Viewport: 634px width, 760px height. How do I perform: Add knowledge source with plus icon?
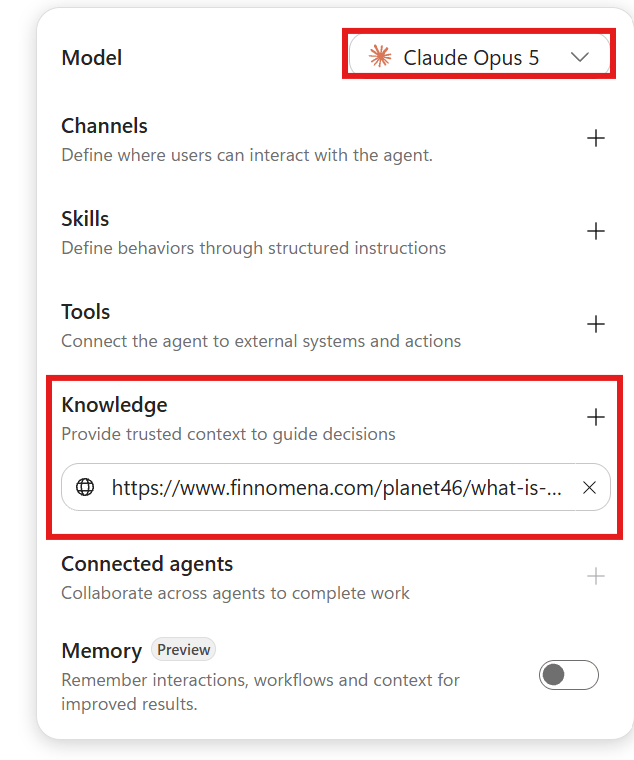click(x=596, y=417)
